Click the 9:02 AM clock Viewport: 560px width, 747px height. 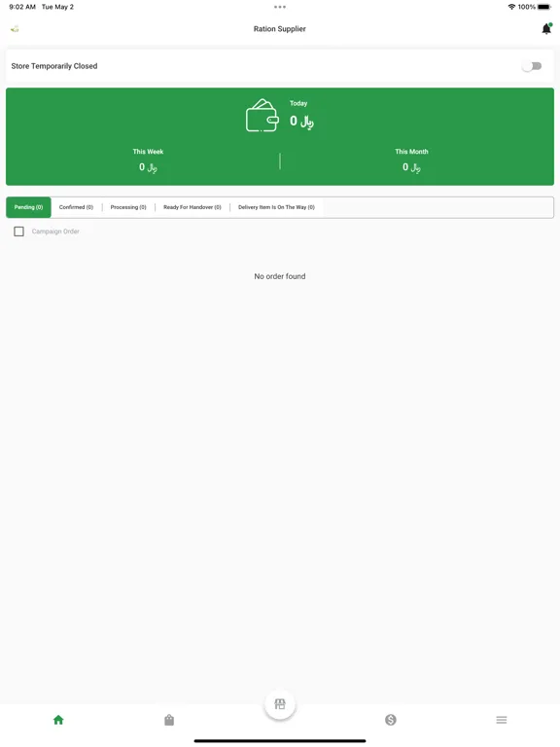pyautogui.click(x=22, y=7)
